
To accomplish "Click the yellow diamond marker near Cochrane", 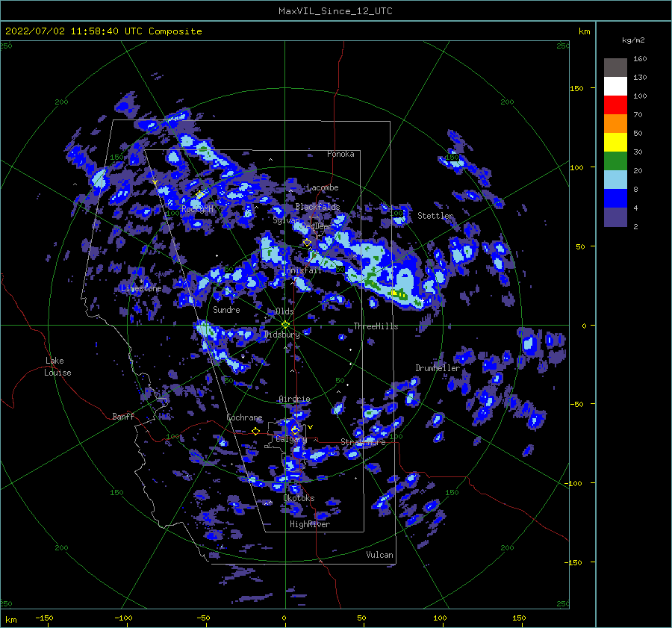I will point(256,431).
